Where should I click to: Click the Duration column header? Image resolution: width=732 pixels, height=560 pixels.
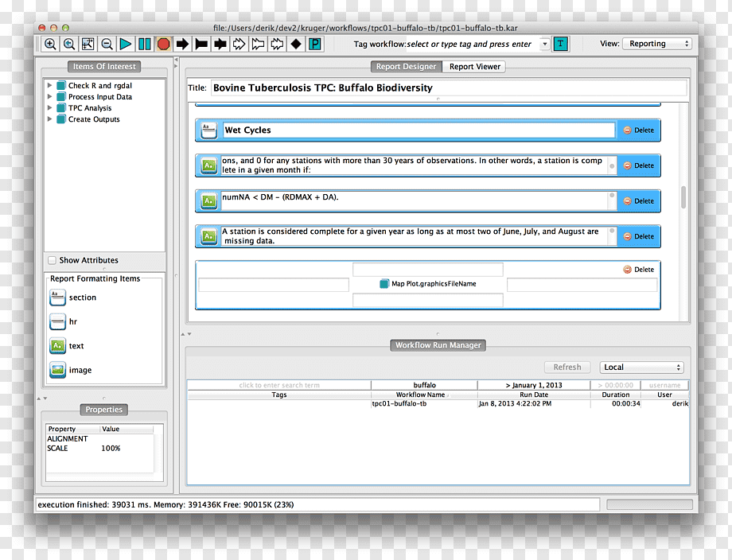tap(616, 395)
